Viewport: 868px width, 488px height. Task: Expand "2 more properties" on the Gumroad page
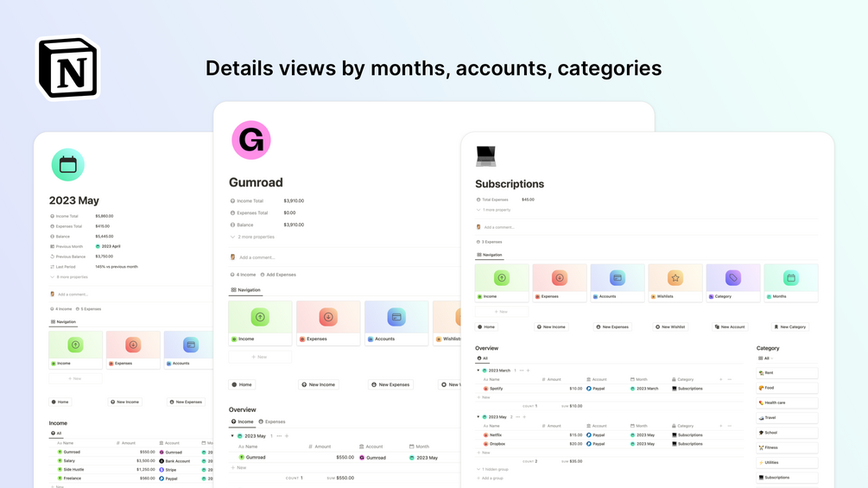click(x=254, y=237)
